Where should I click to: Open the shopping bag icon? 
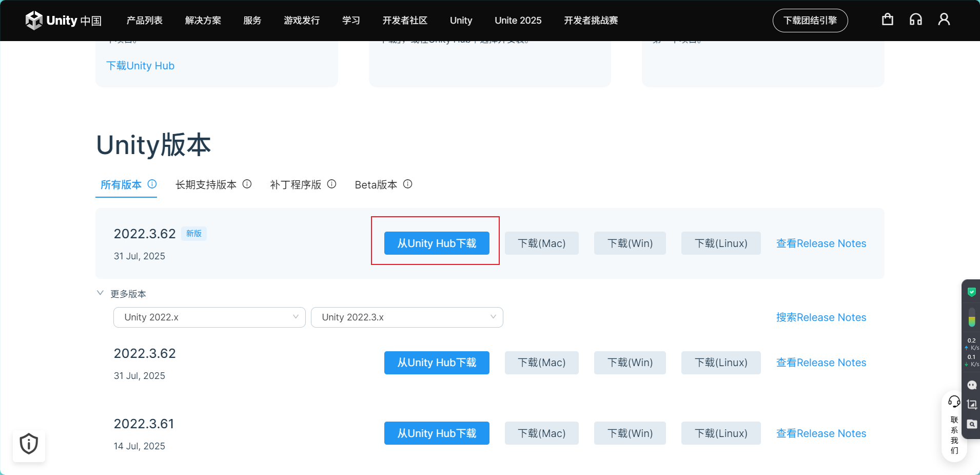coord(888,20)
